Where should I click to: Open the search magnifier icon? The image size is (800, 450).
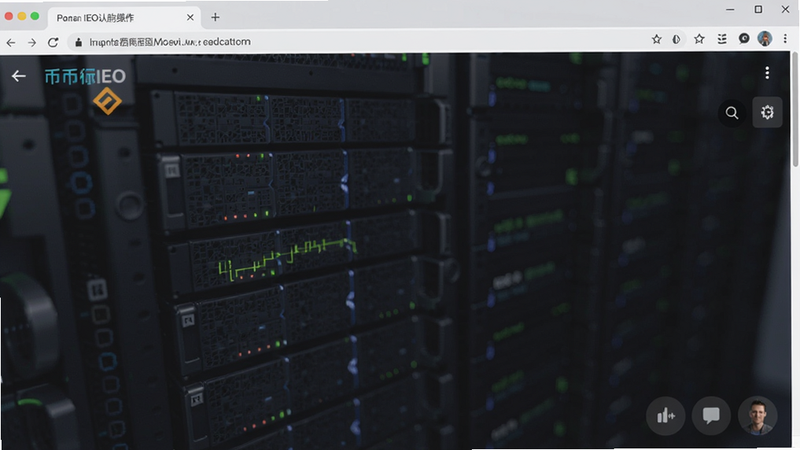point(732,113)
